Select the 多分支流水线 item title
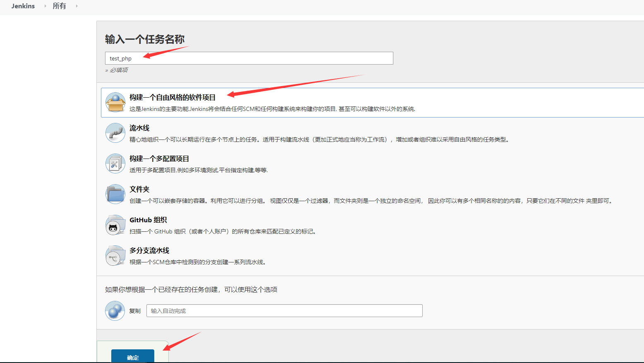The width and height of the screenshot is (644, 363). click(x=149, y=250)
